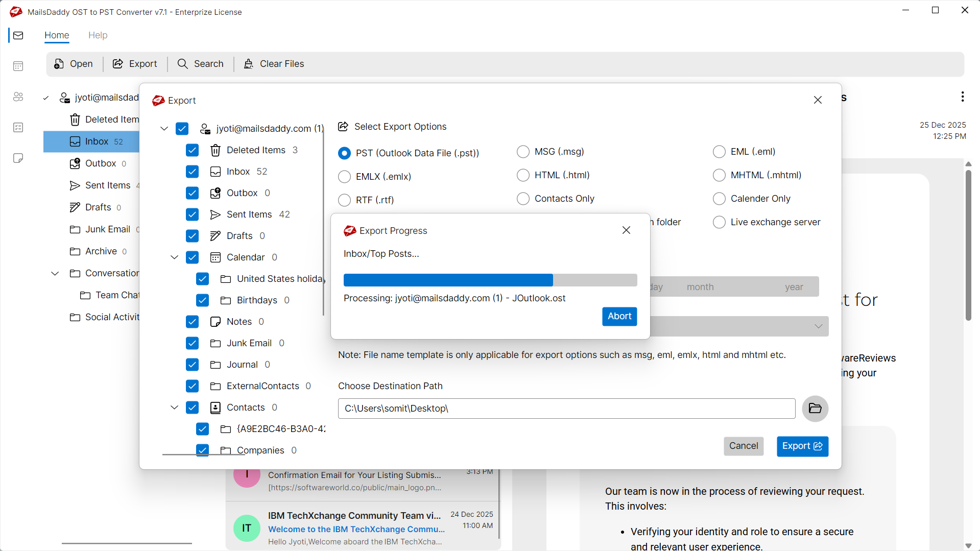This screenshot has height=551, width=980.
Task: Uncheck the jyoti@mailsdaddy.com account checkbox
Action: [182, 129]
